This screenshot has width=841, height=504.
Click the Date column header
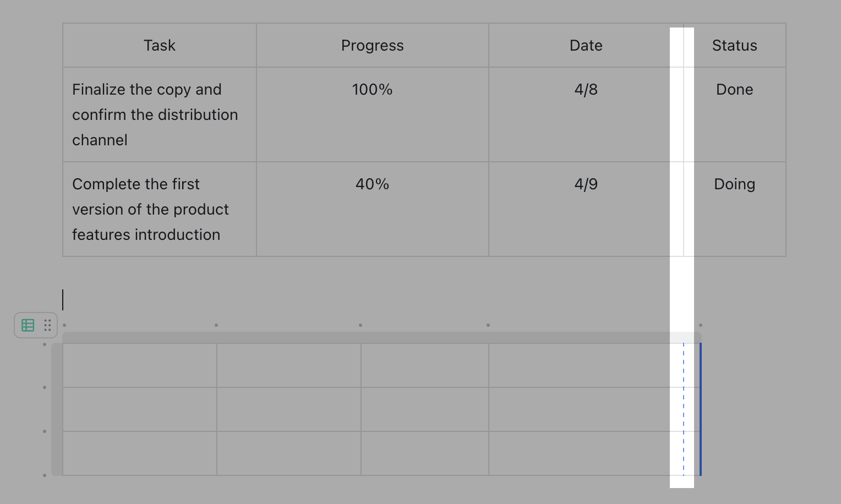pyautogui.click(x=586, y=45)
